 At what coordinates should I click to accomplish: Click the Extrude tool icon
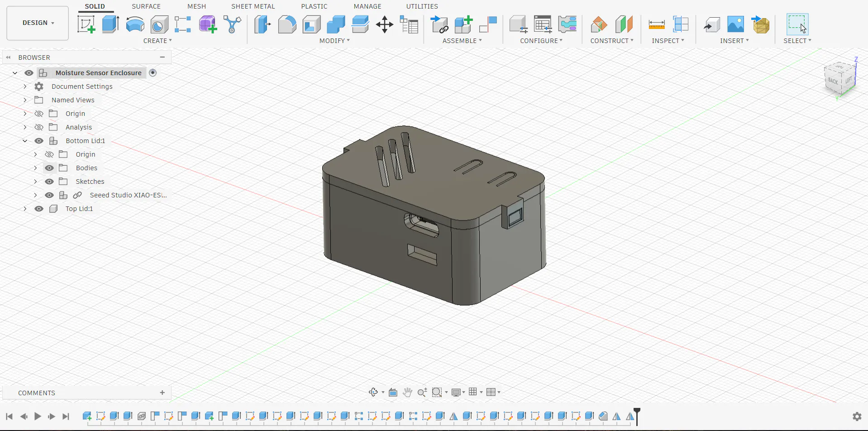pos(110,24)
